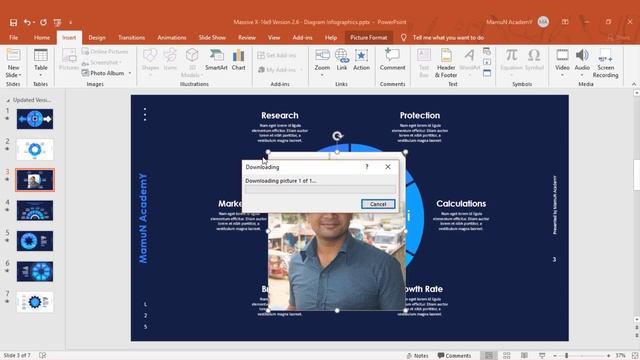
Task: Open the Animations tab
Action: pyautogui.click(x=172, y=38)
